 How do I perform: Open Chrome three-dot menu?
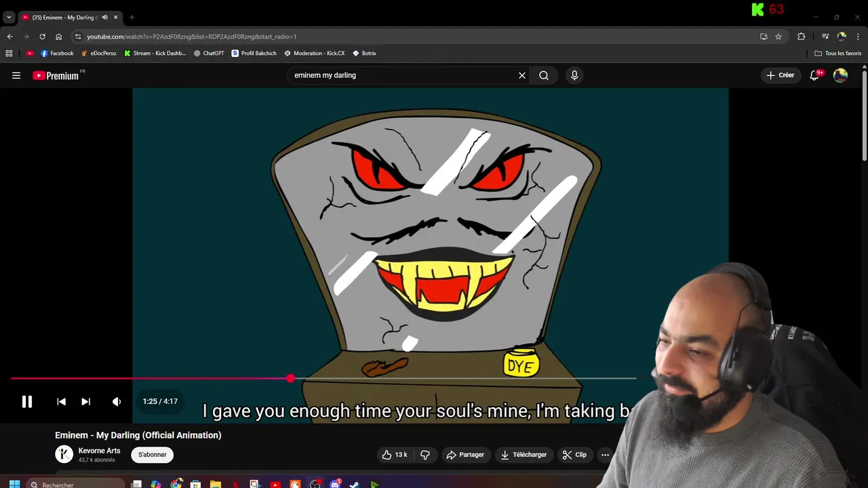(x=859, y=37)
